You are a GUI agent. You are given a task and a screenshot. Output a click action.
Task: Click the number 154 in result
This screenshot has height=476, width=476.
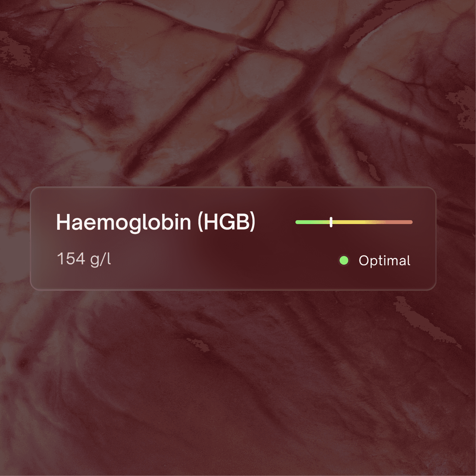(x=71, y=258)
